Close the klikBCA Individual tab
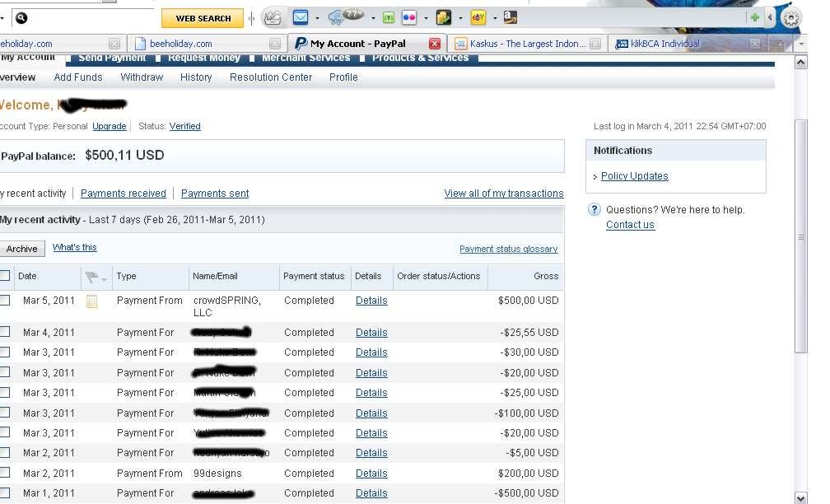 tap(755, 44)
